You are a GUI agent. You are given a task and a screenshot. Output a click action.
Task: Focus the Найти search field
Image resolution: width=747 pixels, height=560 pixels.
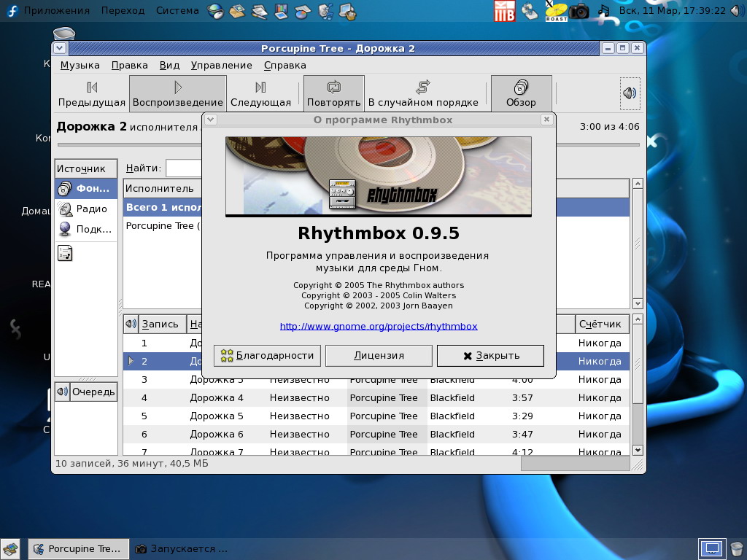(184, 168)
